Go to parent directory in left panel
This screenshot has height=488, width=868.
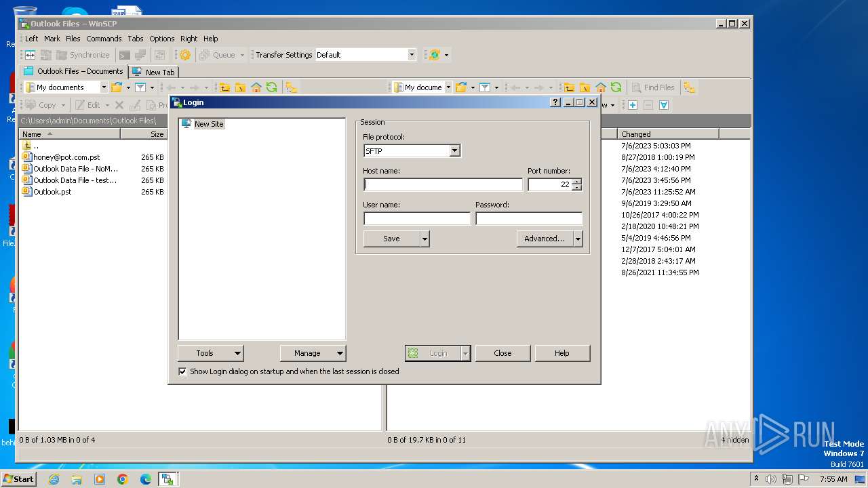click(x=224, y=87)
